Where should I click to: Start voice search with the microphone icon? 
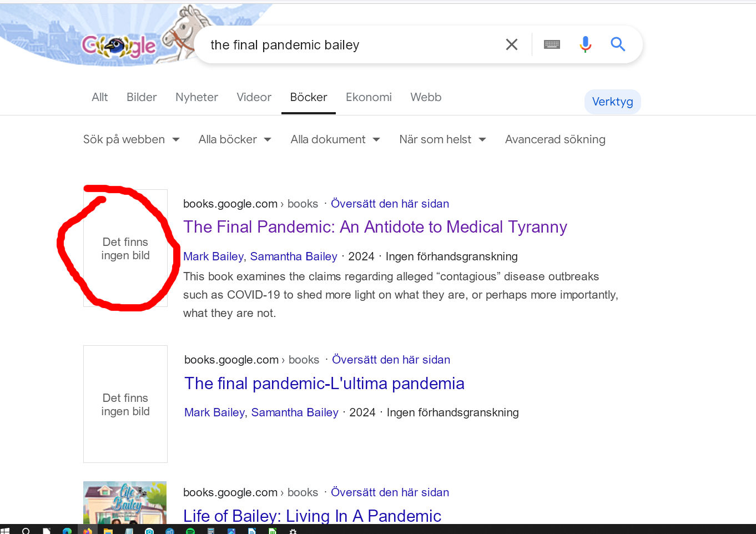(585, 44)
